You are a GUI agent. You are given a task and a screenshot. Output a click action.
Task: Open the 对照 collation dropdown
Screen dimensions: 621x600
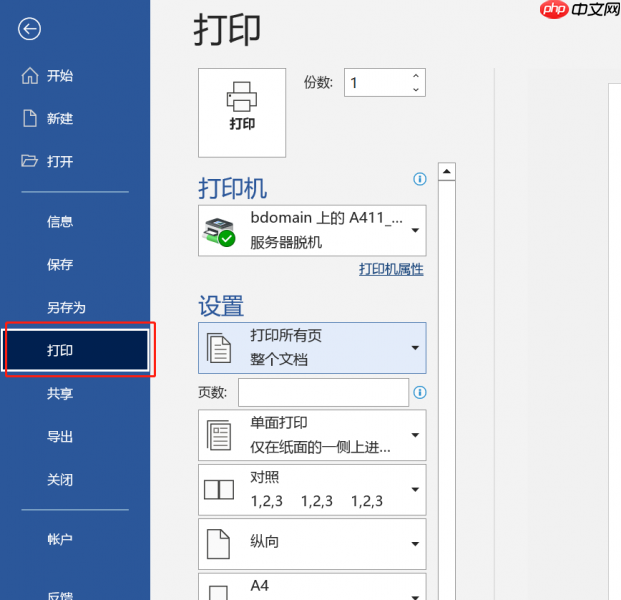tap(312, 490)
